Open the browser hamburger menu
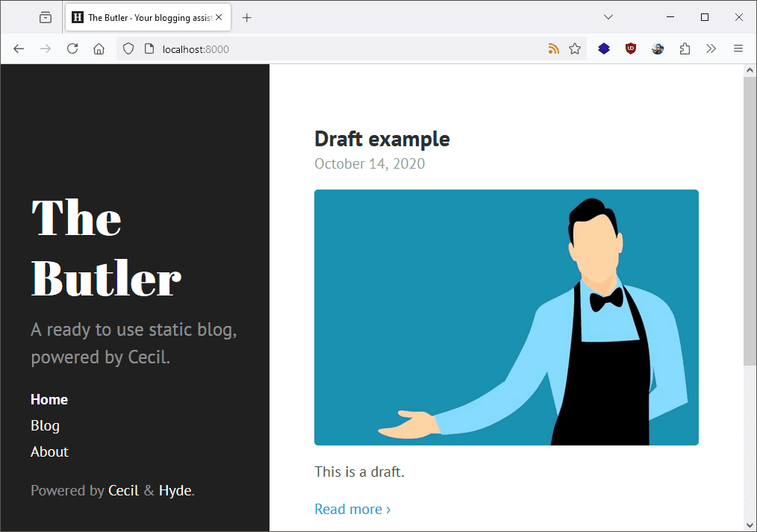 click(738, 48)
